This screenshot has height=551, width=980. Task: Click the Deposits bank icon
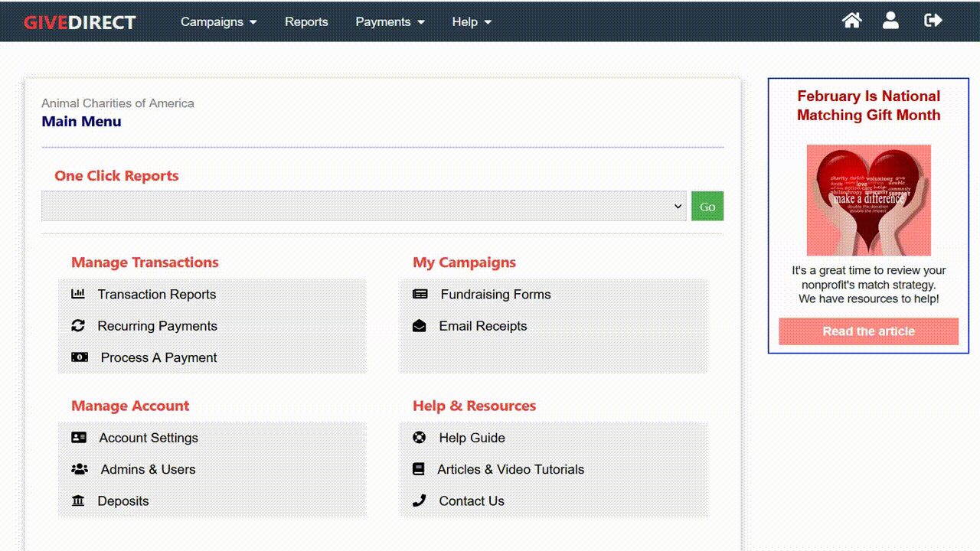[x=78, y=500]
